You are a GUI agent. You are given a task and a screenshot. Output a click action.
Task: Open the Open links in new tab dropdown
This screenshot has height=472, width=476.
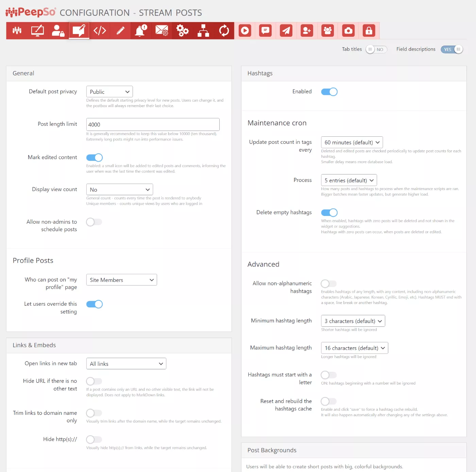(126, 364)
